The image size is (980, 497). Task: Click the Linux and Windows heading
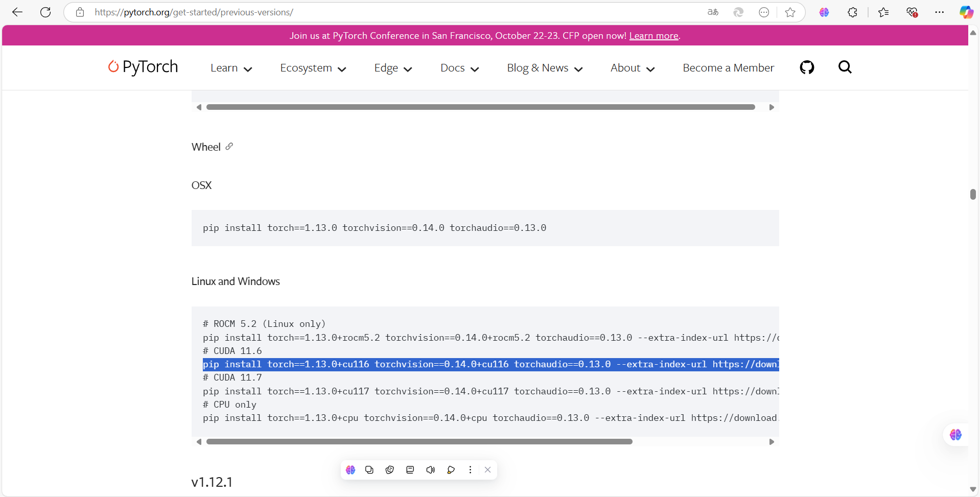pos(236,281)
